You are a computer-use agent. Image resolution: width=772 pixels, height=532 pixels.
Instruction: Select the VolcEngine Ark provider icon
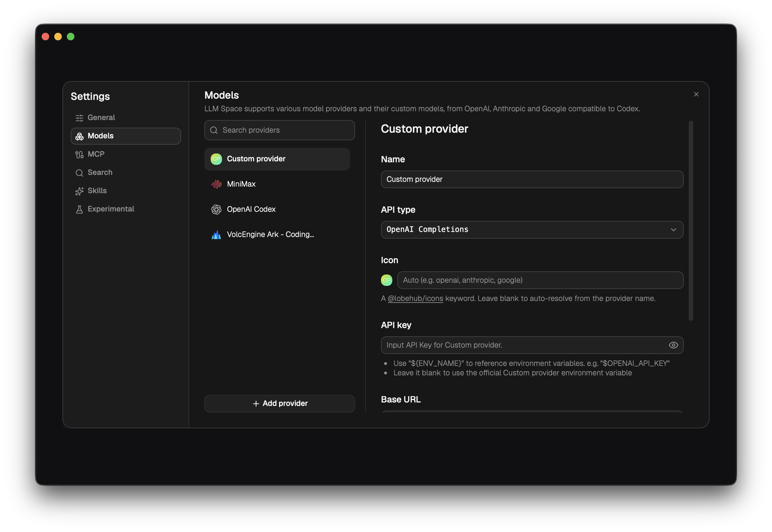[216, 235]
